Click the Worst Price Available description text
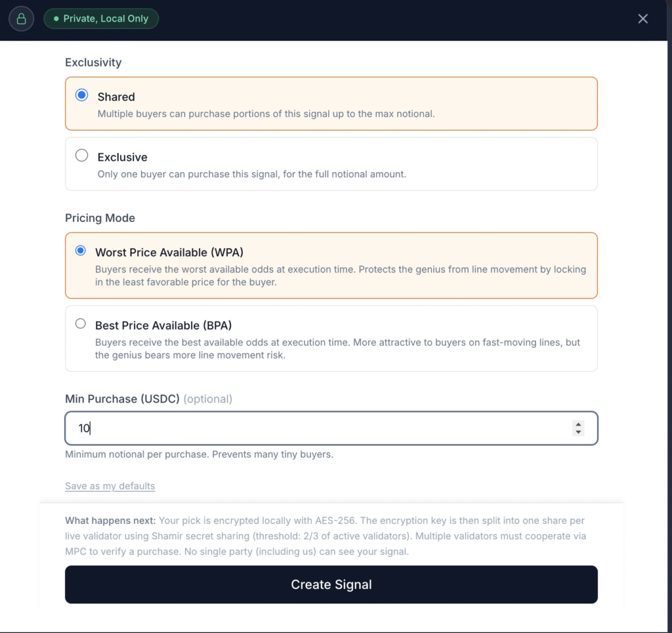 pyautogui.click(x=340, y=276)
